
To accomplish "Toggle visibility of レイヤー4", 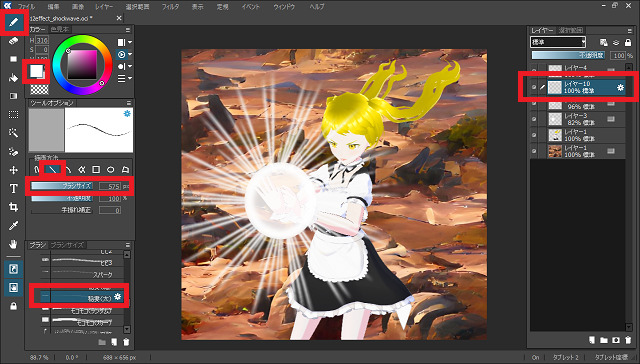I will (534, 71).
